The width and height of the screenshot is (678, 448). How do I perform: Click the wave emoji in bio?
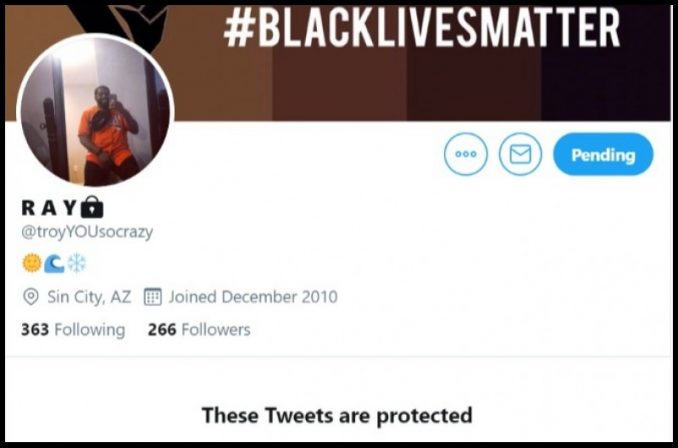[54, 264]
